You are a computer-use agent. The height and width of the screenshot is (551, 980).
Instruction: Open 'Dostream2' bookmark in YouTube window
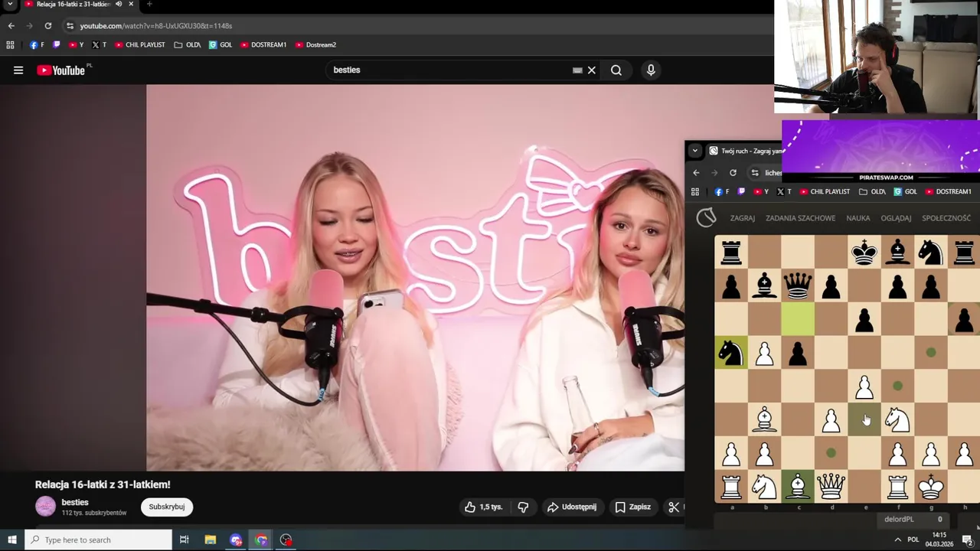pos(315,45)
